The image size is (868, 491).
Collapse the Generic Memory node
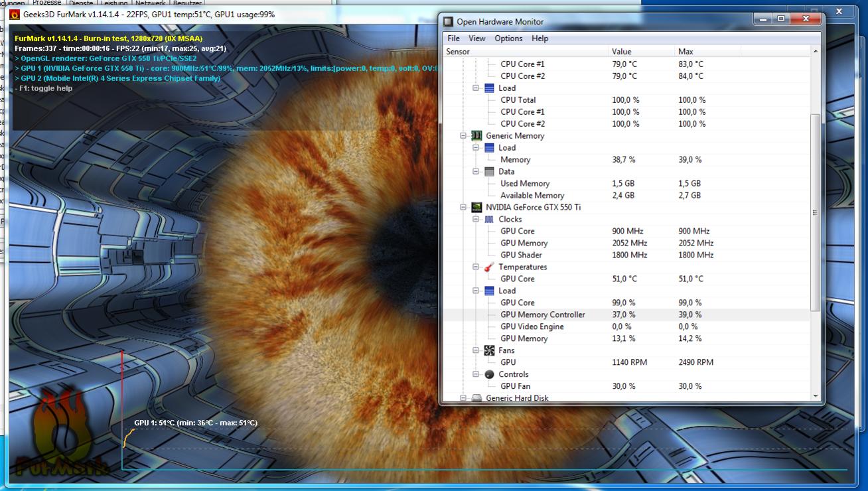tap(463, 135)
